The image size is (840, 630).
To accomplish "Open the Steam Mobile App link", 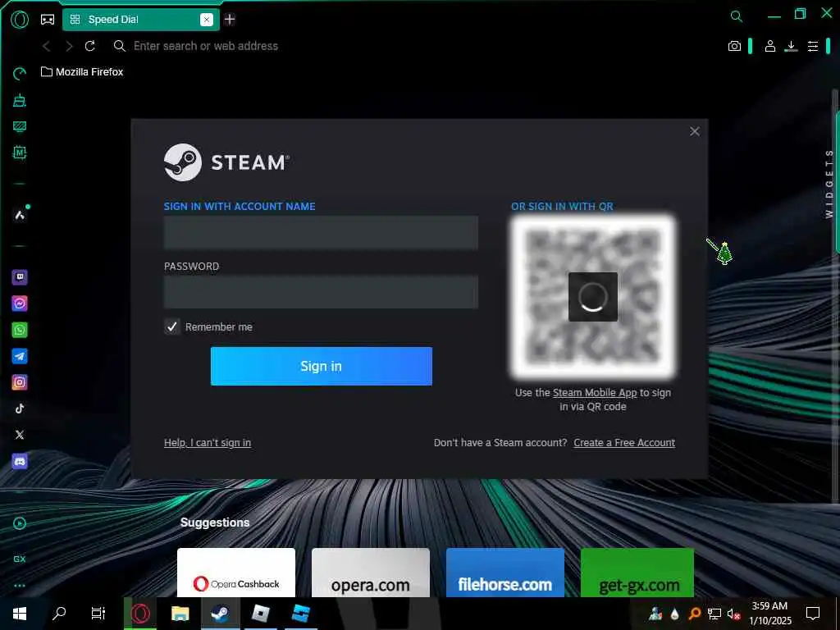I will pos(595,393).
